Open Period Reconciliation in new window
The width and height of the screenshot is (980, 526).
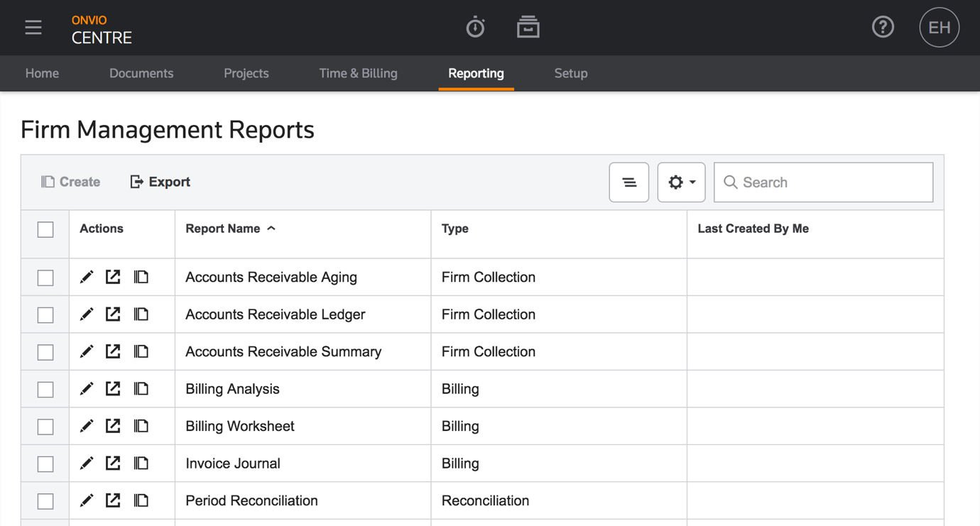tap(113, 500)
